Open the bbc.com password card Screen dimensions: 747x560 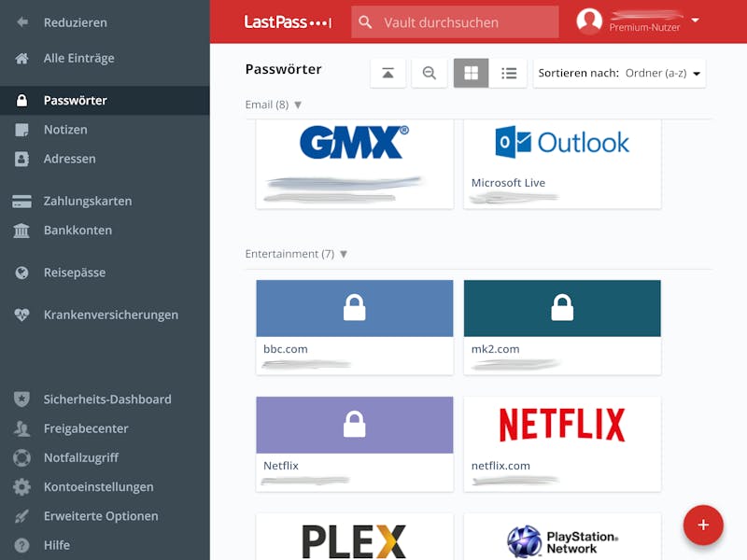pos(355,328)
